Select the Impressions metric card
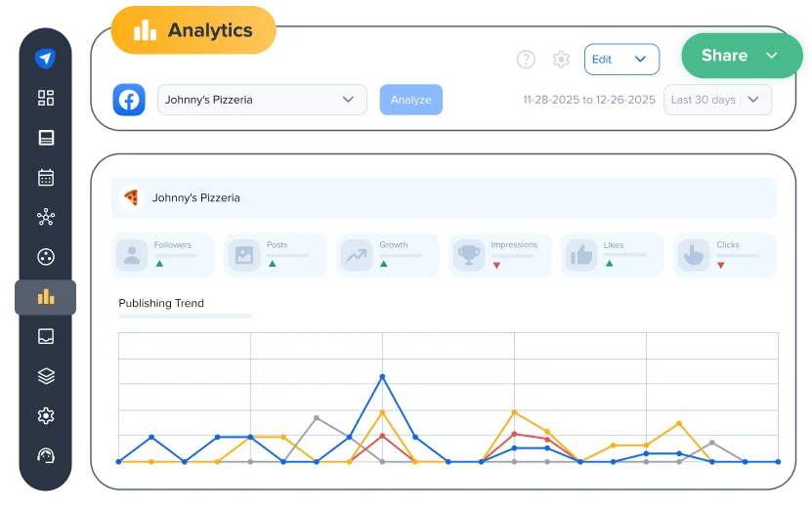This screenshot has height=510, width=812. [x=500, y=255]
